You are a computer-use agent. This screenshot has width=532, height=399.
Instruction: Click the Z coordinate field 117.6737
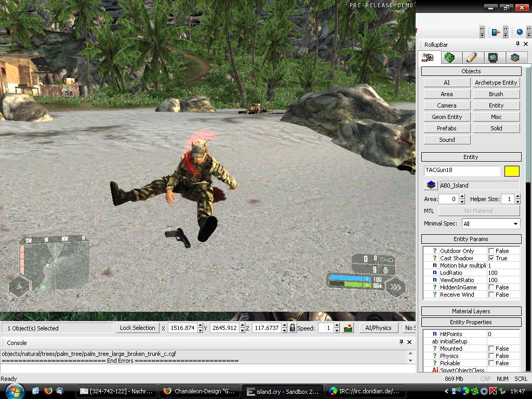(x=267, y=328)
